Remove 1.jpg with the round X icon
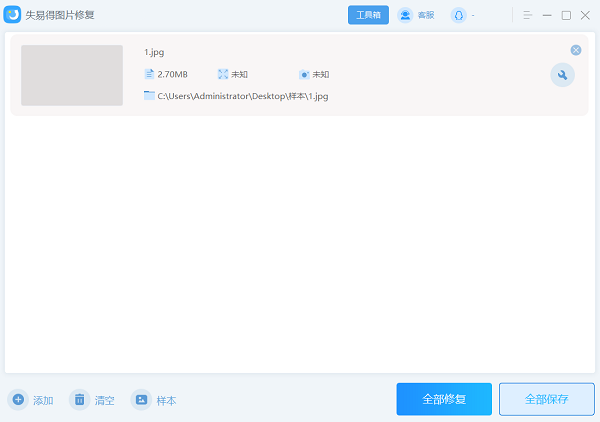 point(576,50)
